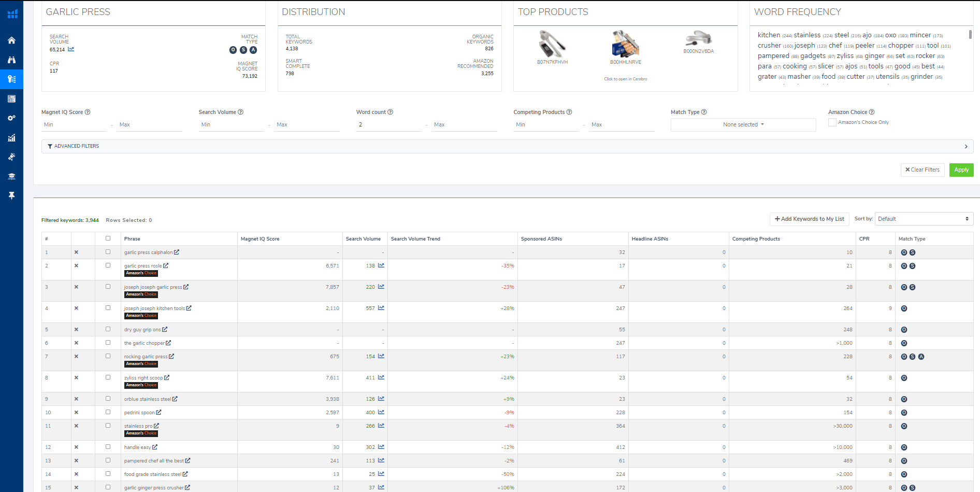Click the pushpin icon in sidebar
The image size is (980, 492).
pos(11,195)
